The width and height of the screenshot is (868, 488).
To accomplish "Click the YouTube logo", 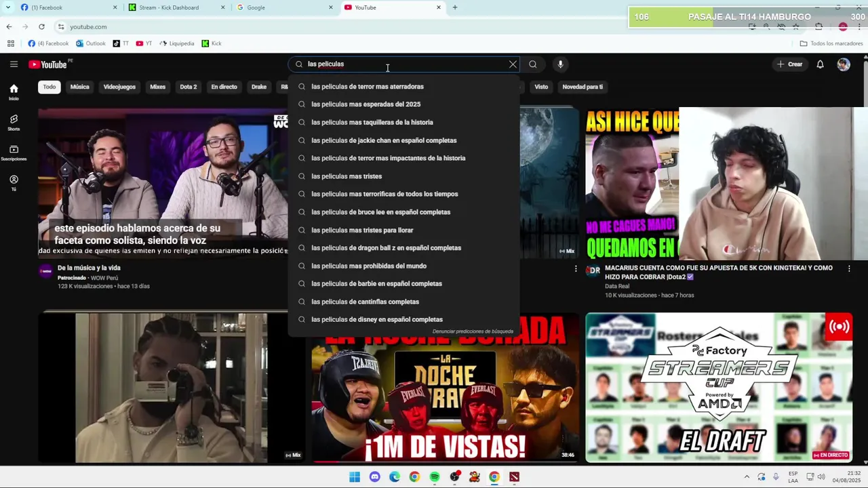I will [x=48, y=64].
